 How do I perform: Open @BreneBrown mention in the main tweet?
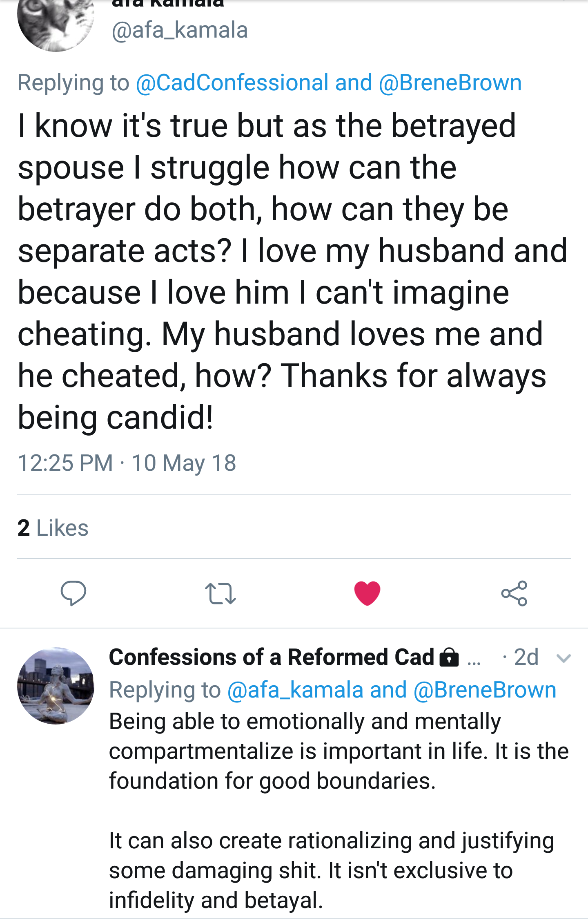coord(450,83)
